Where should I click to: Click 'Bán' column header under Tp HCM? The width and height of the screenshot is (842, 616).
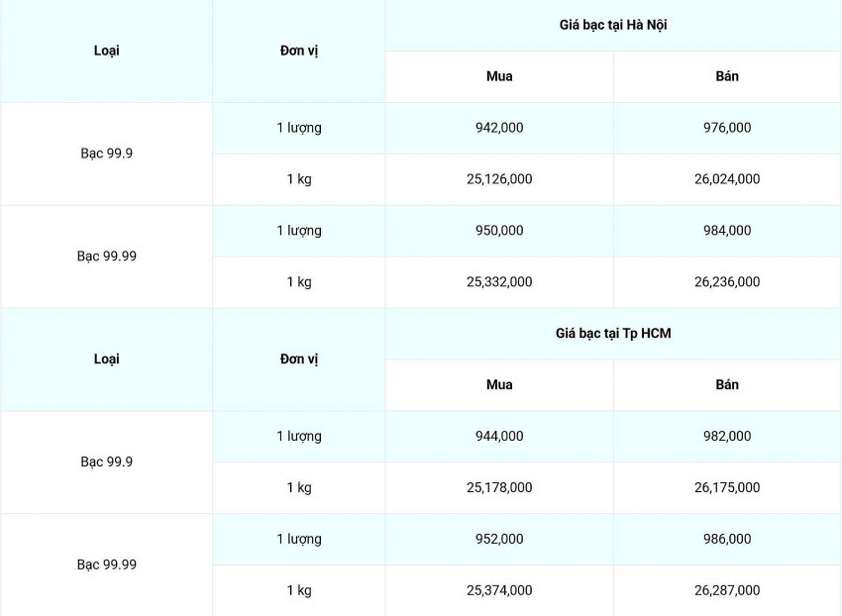tap(727, 384)
